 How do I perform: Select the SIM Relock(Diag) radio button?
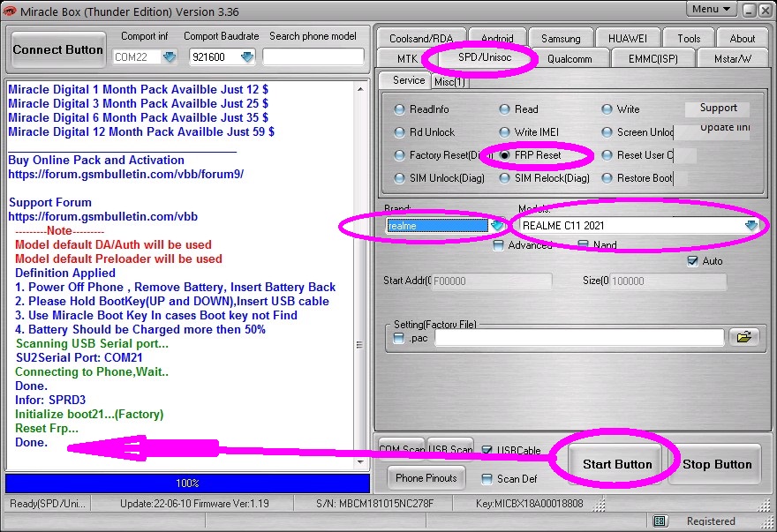click(x=504, y=178)
